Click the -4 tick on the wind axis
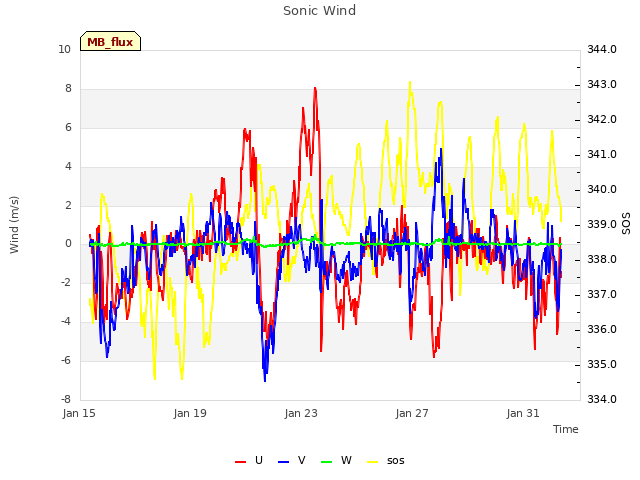This screenshot has height=480, width=640. point(66,322)
